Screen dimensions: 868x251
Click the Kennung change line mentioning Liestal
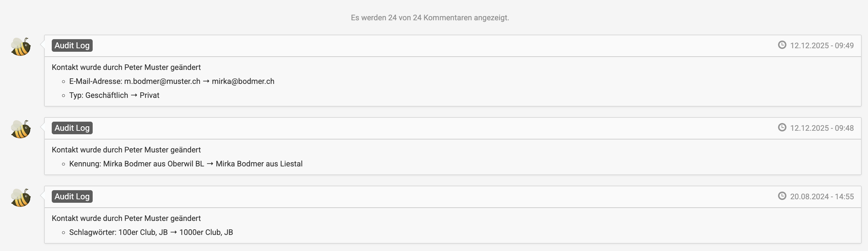[x=186, y=164]
